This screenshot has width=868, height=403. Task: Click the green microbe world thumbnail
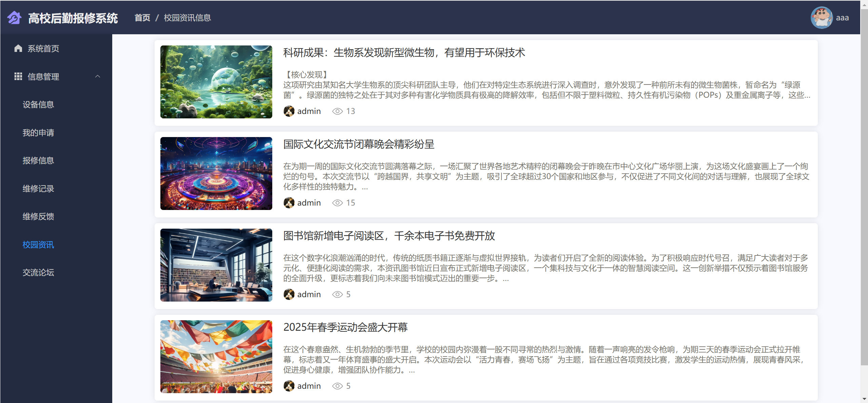pos(216,82)
